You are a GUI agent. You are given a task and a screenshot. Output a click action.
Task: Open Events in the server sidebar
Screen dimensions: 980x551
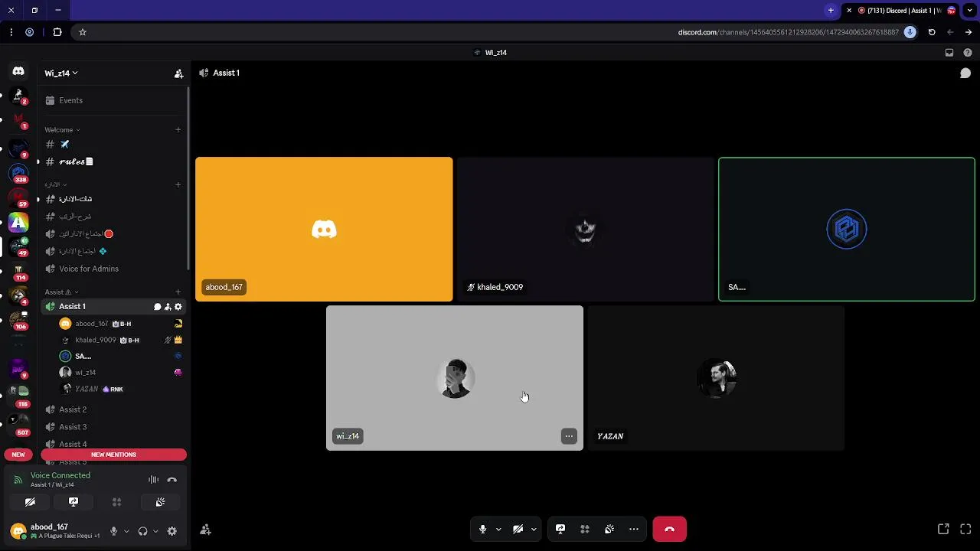(x=112, y=100)
